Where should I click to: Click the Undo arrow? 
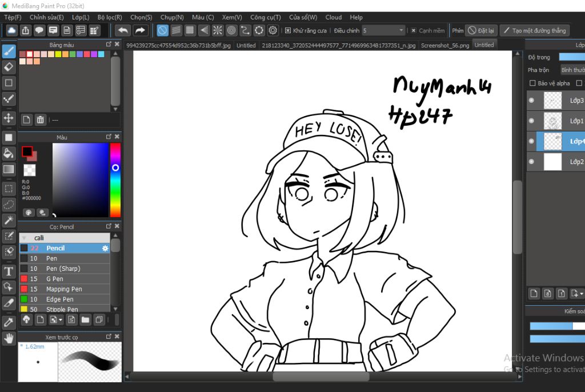point(123,31)
